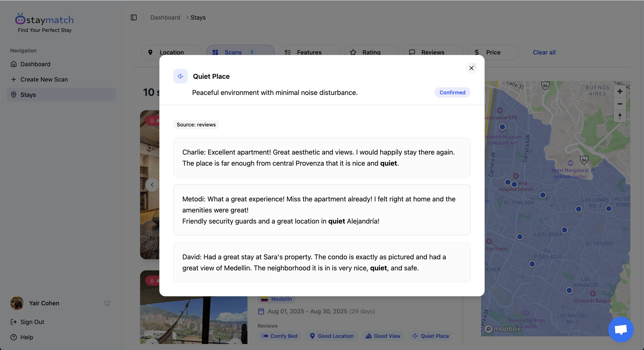644x350 pixels.
Task: Click the map pin near El Poblado
Action: pos(542,195)
